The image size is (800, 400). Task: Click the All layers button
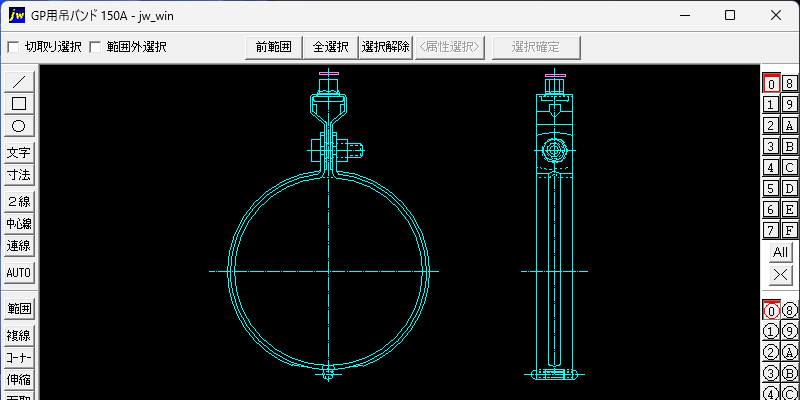[x=780, y=253]
